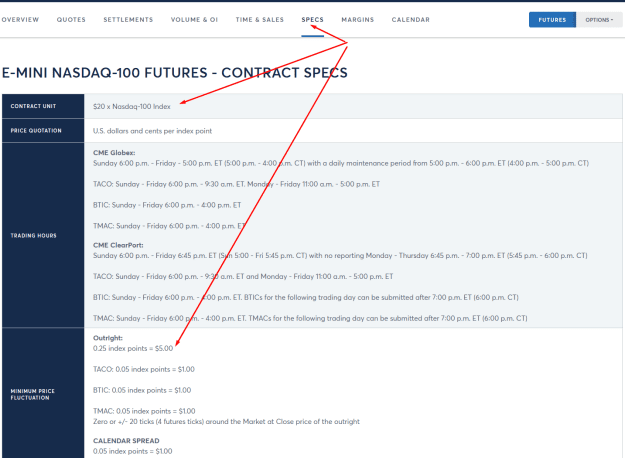Screen dimensions: 625x458
Task: Select 'BTICs for the following trading day' line
Action: coord(306,297)
